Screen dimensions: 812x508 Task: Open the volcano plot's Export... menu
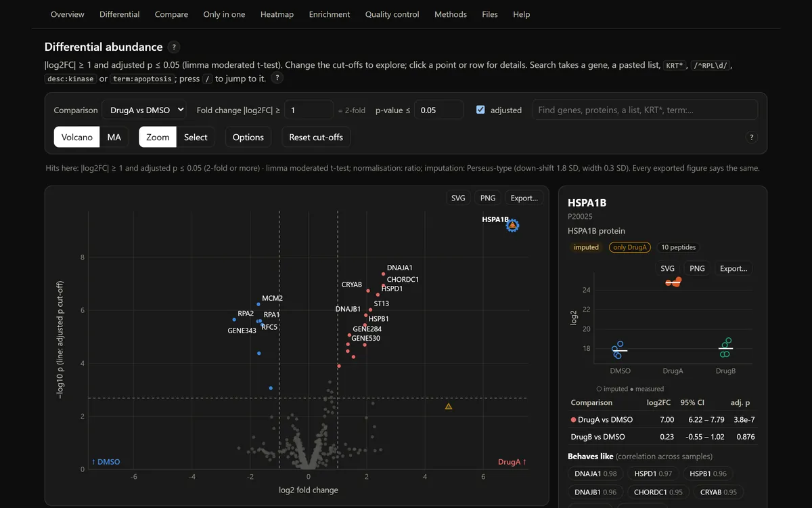[524, 198]
